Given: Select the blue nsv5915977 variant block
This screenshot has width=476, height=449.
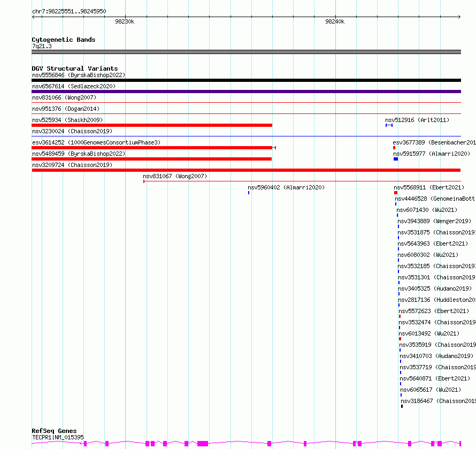Looking at the screenshot, I should click(x=396, y=159).
